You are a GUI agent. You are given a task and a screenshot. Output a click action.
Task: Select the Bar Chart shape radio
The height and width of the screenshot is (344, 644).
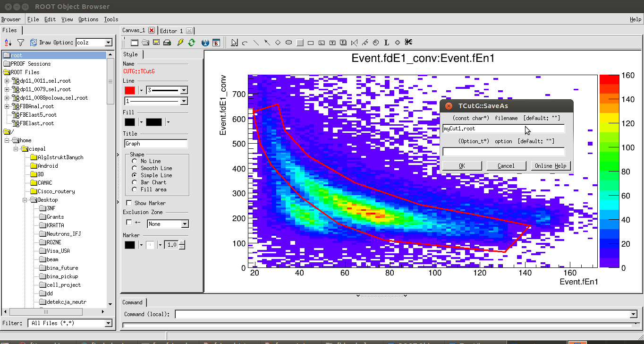(x=135, y=182)
